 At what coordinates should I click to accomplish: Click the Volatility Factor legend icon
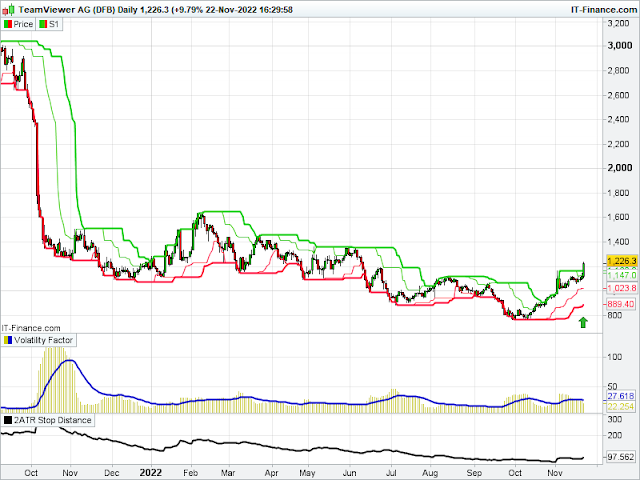(x=8, y=340)
